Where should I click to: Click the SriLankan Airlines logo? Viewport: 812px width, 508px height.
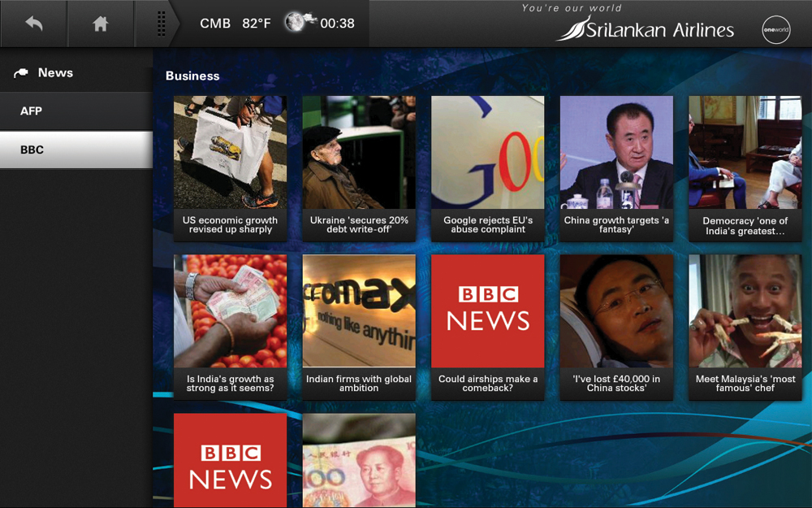645,29
